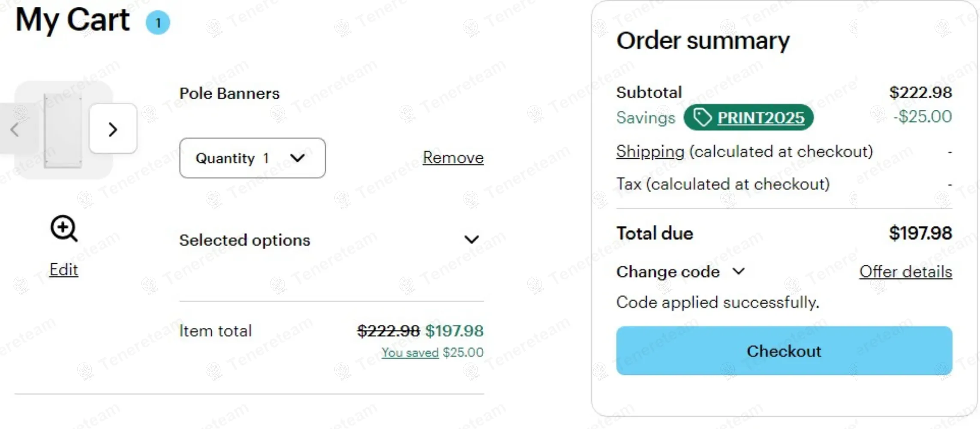View Offer details

pos(905,272)
